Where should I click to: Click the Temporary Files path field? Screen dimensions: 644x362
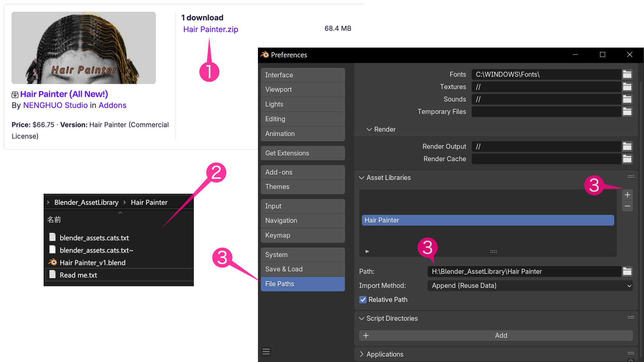coord(546,112)
